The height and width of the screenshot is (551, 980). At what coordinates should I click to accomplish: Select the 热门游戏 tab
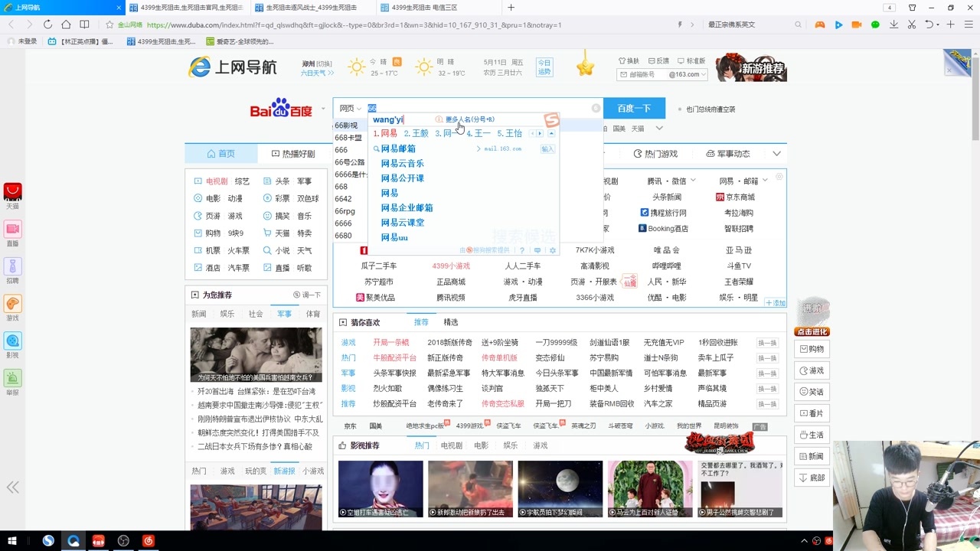click(x=656, y=154)
